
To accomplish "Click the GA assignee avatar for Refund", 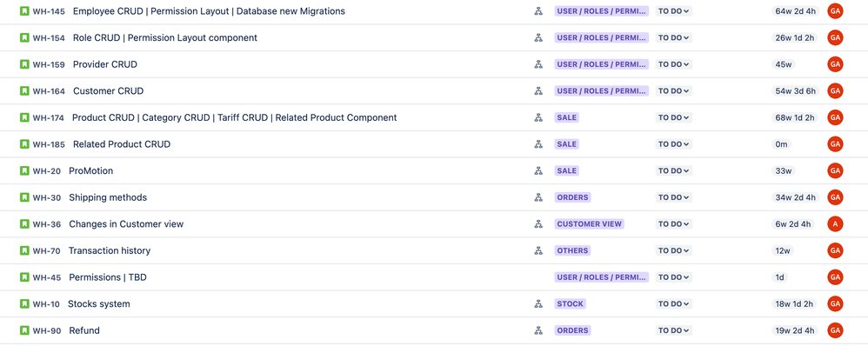I will pos(835,330).
